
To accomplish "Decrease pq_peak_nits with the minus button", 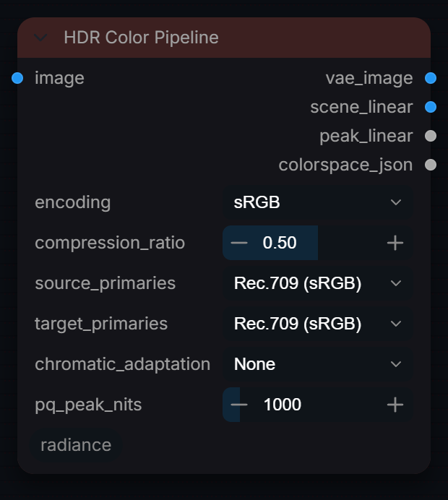I will tap(239, 405).
